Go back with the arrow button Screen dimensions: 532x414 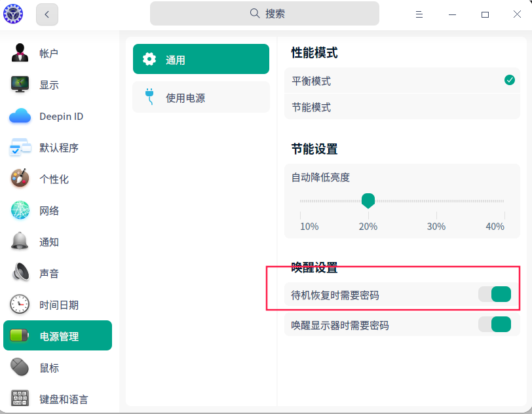point(47,14)
